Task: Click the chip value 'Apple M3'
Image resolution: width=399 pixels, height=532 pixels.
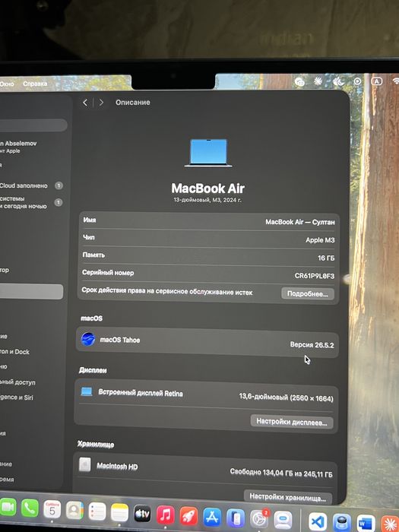Action: [320, 240]
